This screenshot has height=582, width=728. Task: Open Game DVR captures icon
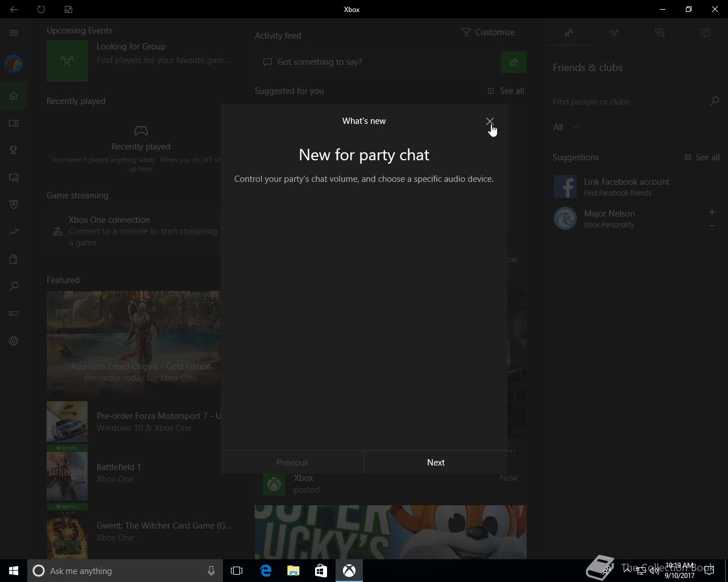coord(14,177)
